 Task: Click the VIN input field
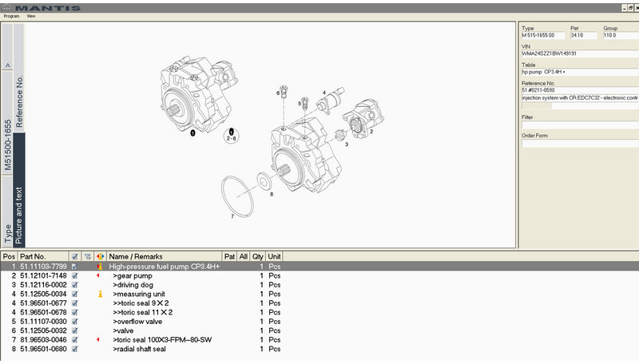coord(577,53)
